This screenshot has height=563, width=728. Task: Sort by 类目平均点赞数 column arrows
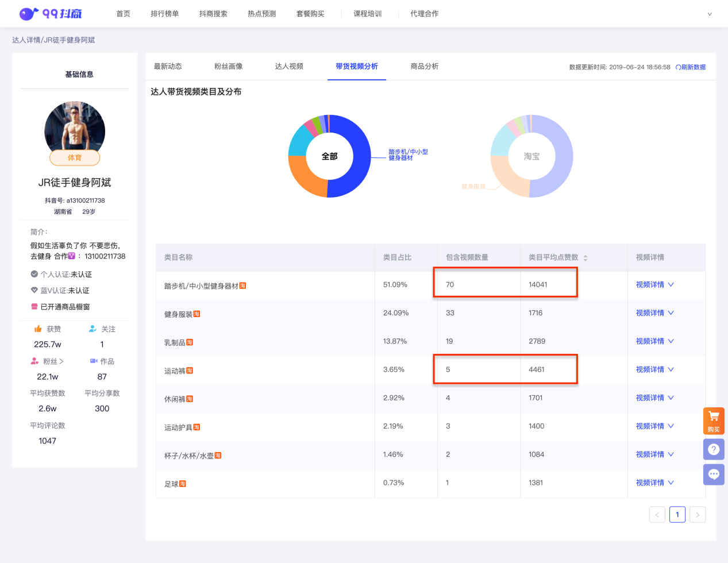coord(585,258)
